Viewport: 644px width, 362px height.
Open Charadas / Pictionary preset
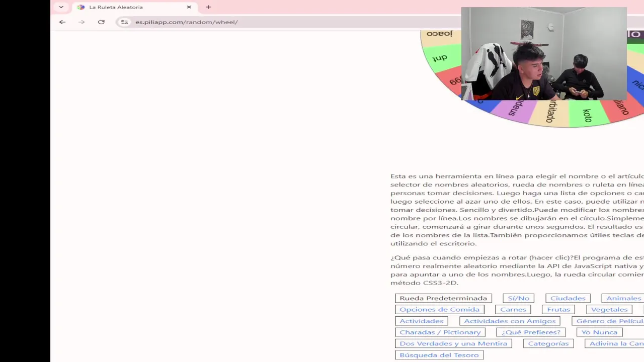pyautogui.click(x=440, y=332)
